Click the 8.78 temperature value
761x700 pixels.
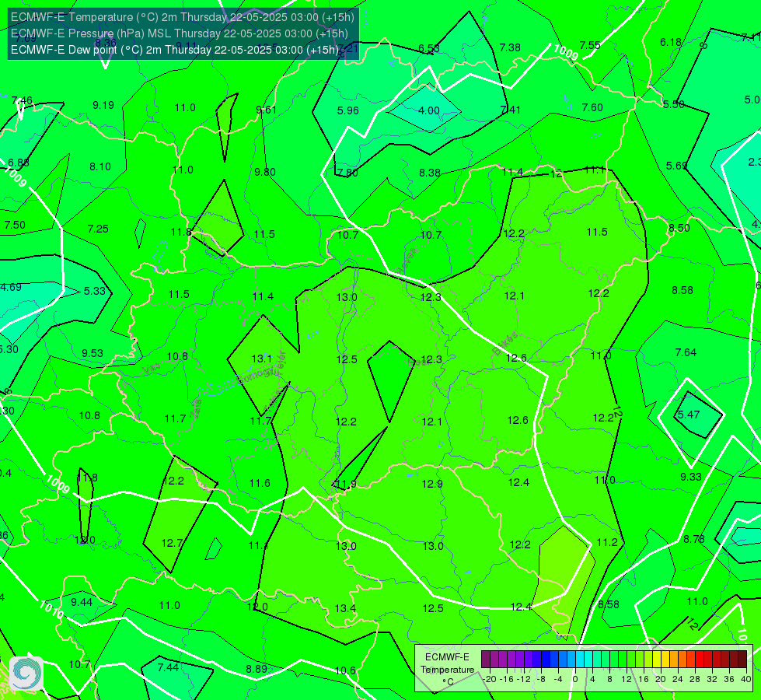[694, 539]
